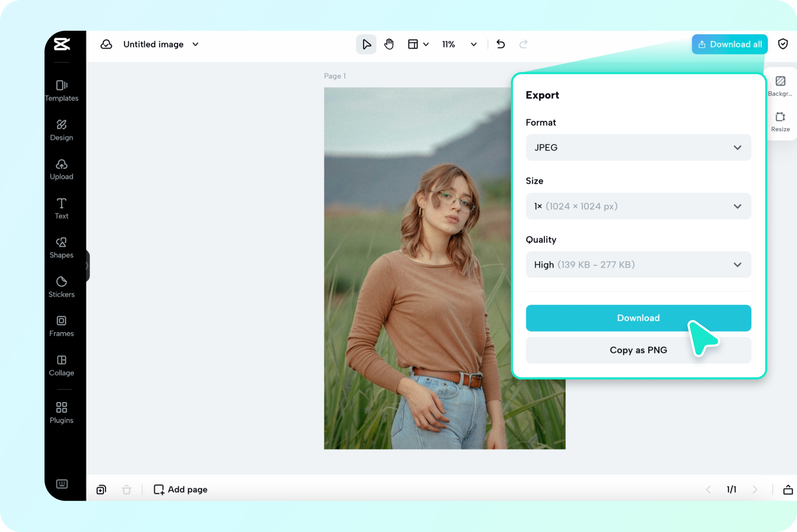The width and height of the screenshot is (797, 532).
Task: Select the hand pan tool
Action: [389, 44]
